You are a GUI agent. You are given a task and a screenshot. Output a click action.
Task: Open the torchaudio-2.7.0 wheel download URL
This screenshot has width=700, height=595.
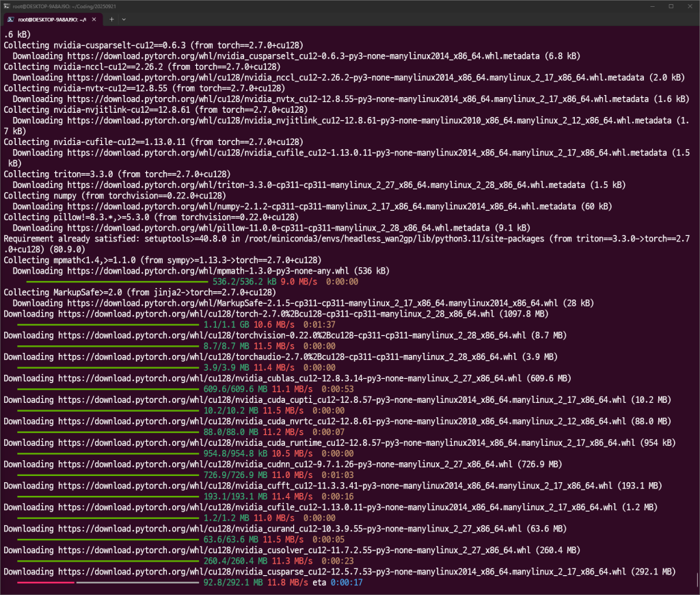287,357
